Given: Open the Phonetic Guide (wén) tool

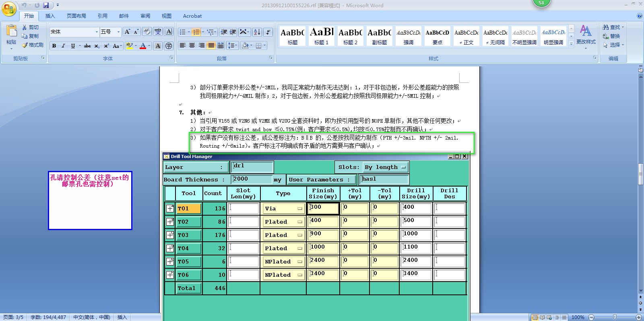Looking at the screenshot, I should 158,32.
